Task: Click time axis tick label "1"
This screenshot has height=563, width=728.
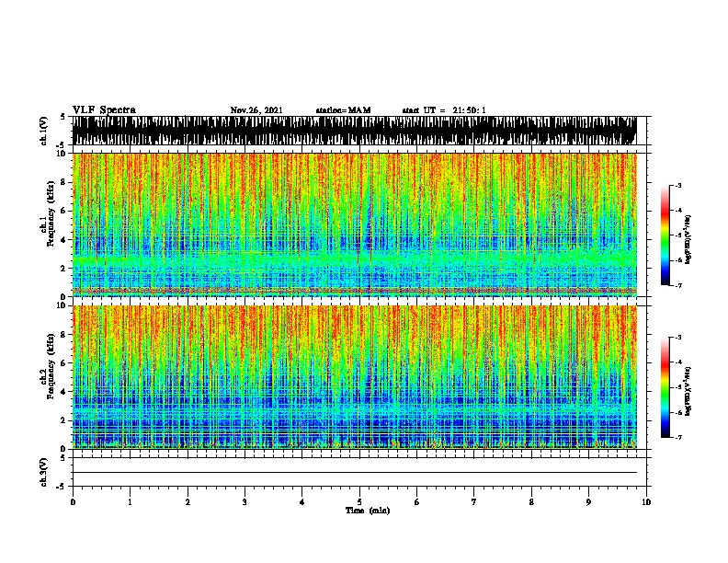Action: (131, 502)
